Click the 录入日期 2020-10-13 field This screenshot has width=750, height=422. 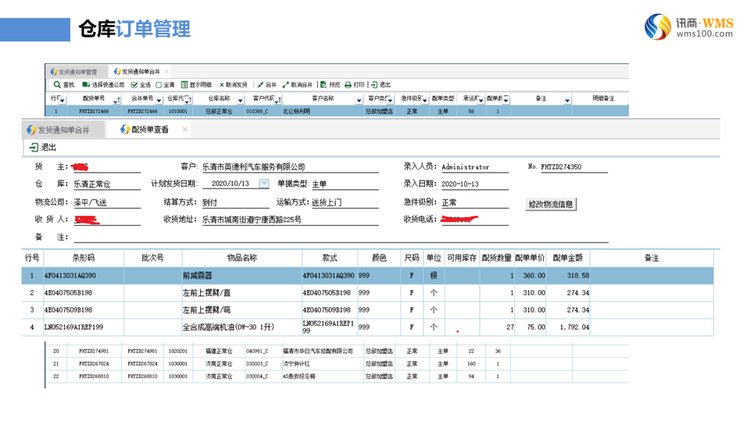474,184
